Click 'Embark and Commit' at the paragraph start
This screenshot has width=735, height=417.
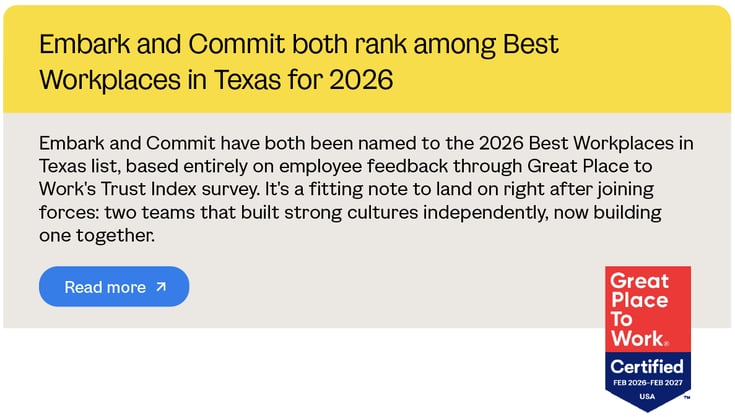click(x=127, y=143)
